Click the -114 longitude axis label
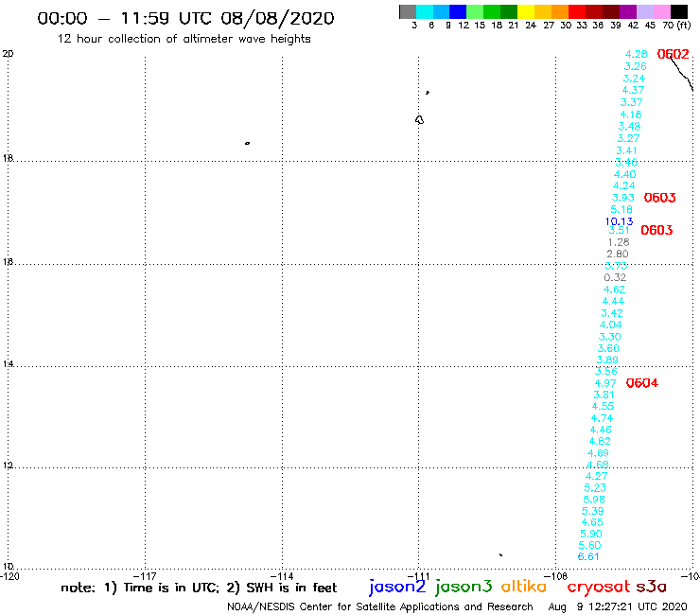Viewport: 700px width, 615px height. coord(282,576)
